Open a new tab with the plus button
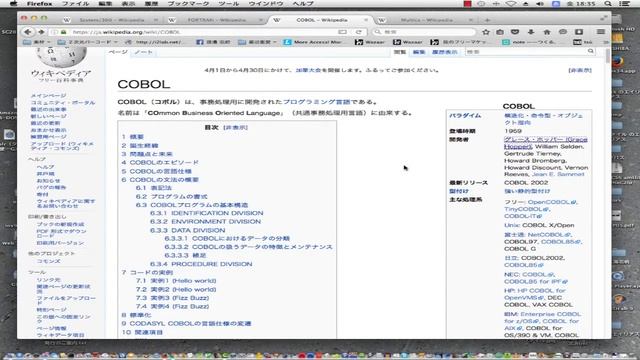This screenshot has height=360, width=640. tap(487, 20)
